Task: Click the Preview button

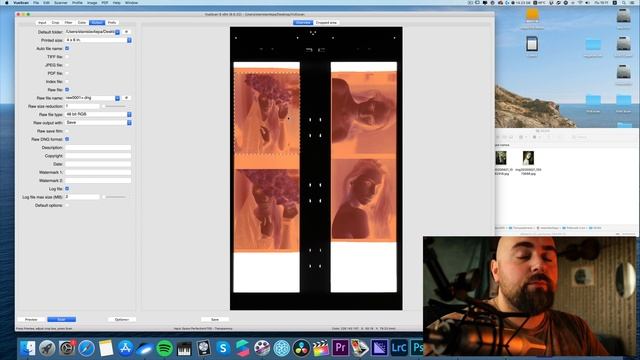Action: (x=31, y=320)
